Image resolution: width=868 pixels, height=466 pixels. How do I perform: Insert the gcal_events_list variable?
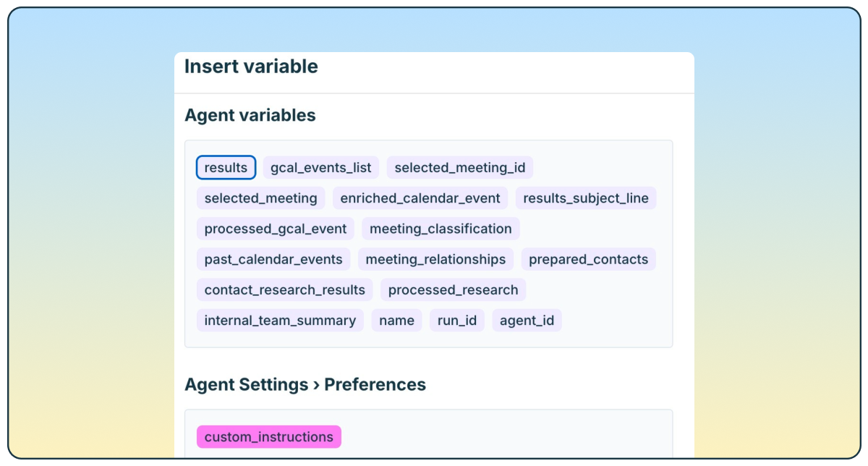tap(320, 168)
